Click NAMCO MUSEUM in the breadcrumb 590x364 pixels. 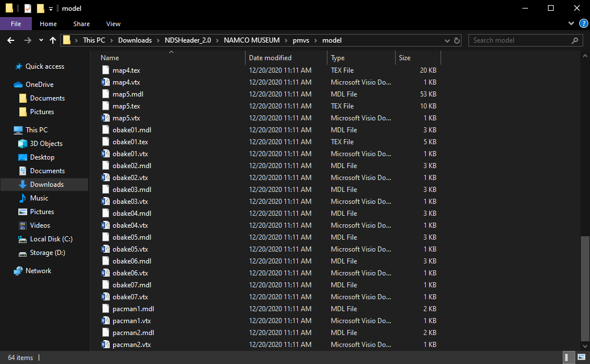coord(252,40)
